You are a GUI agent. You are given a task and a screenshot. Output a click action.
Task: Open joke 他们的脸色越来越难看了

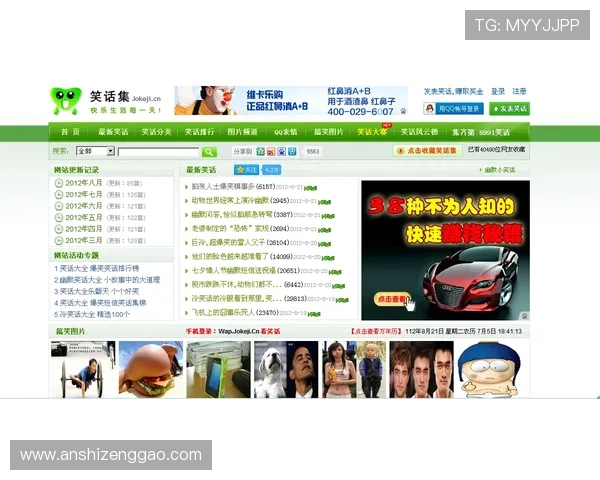coord(230,256)
